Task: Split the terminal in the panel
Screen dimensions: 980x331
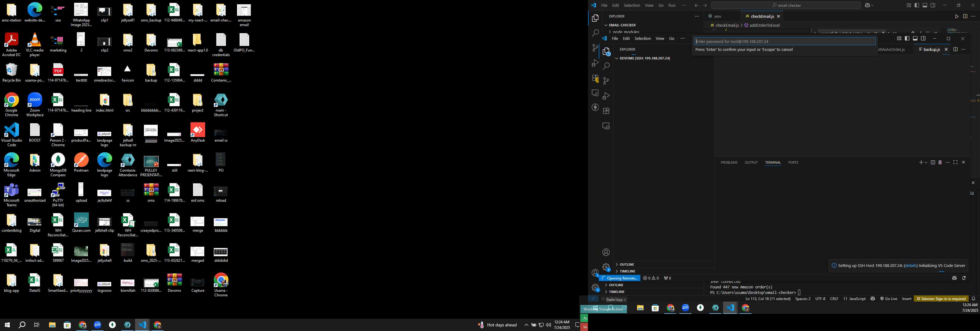Action: [x=933, y=162]
